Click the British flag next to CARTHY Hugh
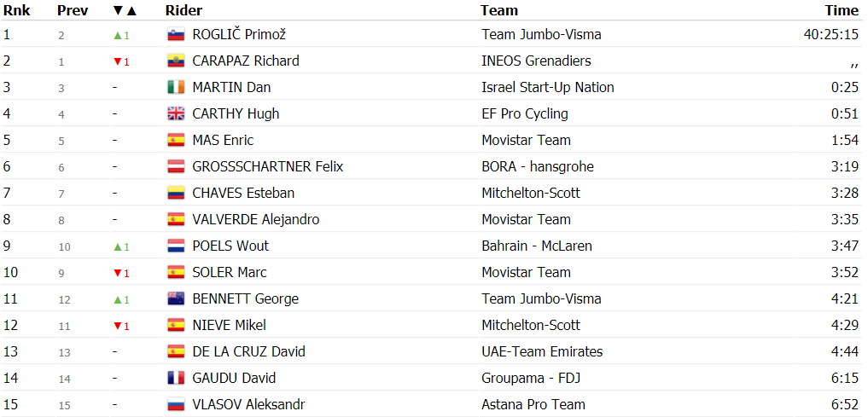This screenshot has width=868, height=417. point(176,114)
